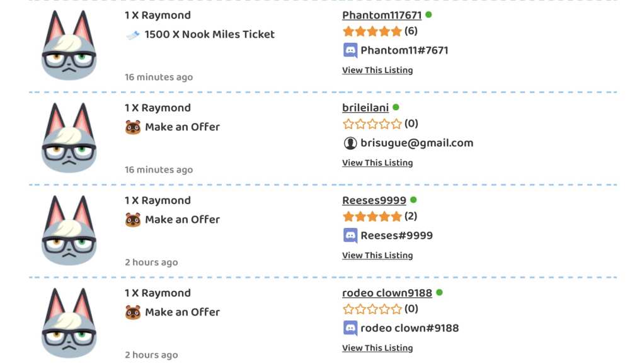Click Reeses9999's five-star rating

[372, 217]
